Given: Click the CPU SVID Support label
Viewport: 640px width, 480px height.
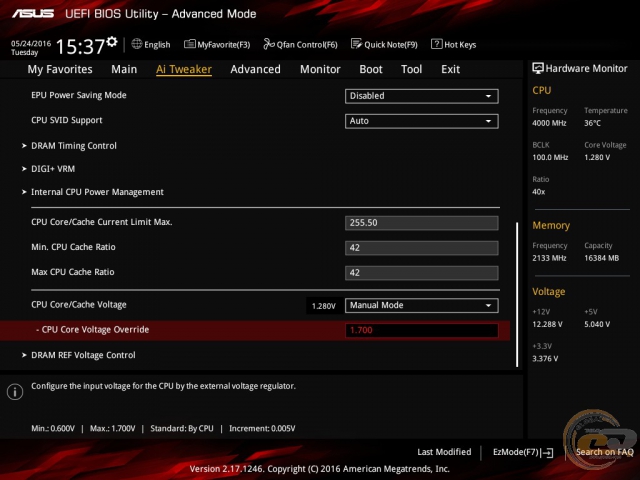Looking at the screenshot, I should click(x=67, y=120).
